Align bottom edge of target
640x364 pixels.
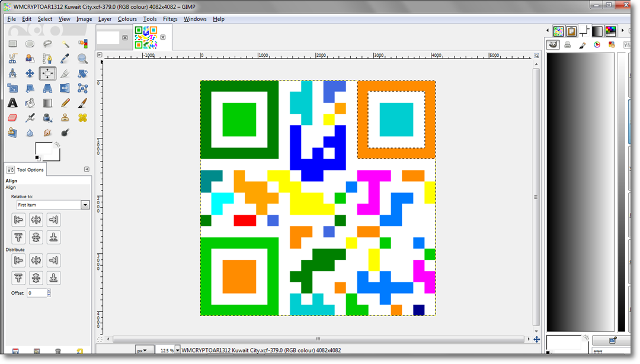pos(53,237)
